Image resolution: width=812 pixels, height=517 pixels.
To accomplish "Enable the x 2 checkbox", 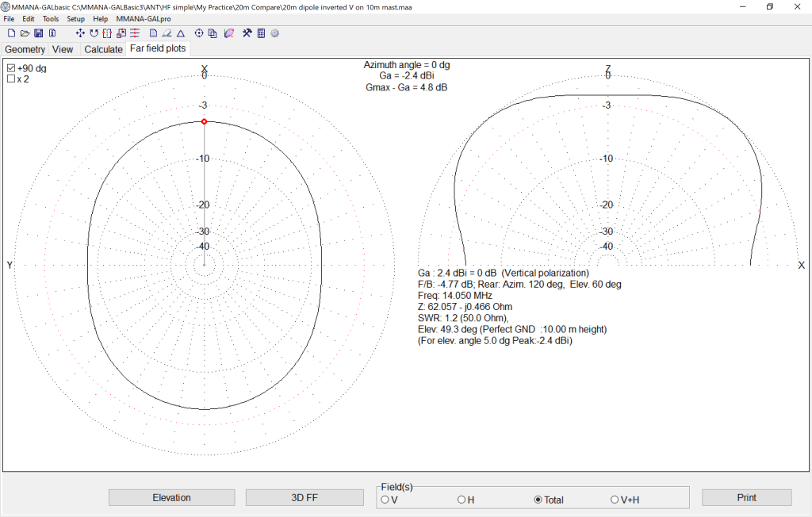I will tap(11, 79).
